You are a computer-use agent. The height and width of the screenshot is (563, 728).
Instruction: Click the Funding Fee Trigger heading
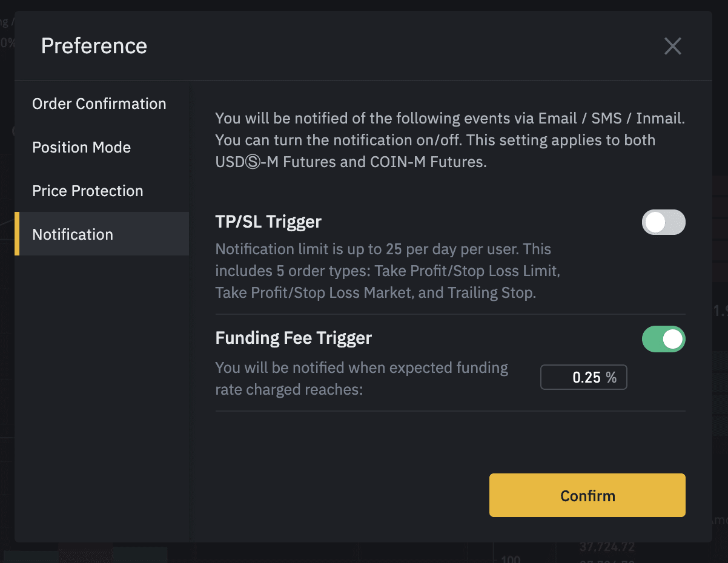coord(294,338)
